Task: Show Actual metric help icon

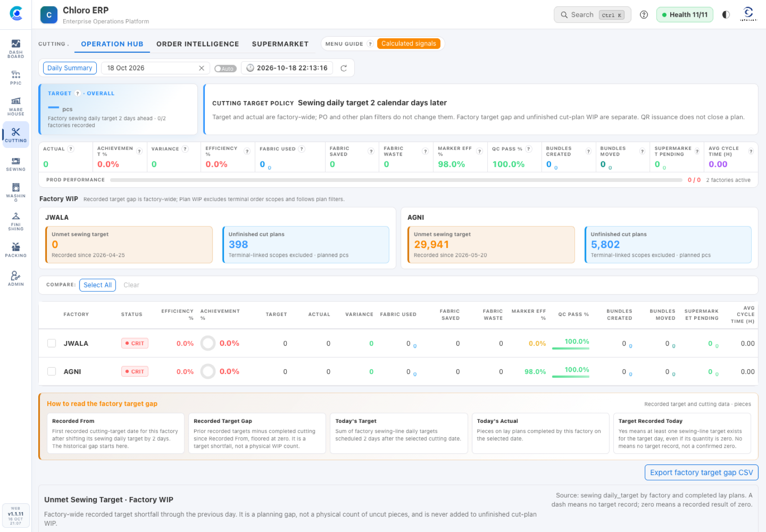Action: [71, 149]
